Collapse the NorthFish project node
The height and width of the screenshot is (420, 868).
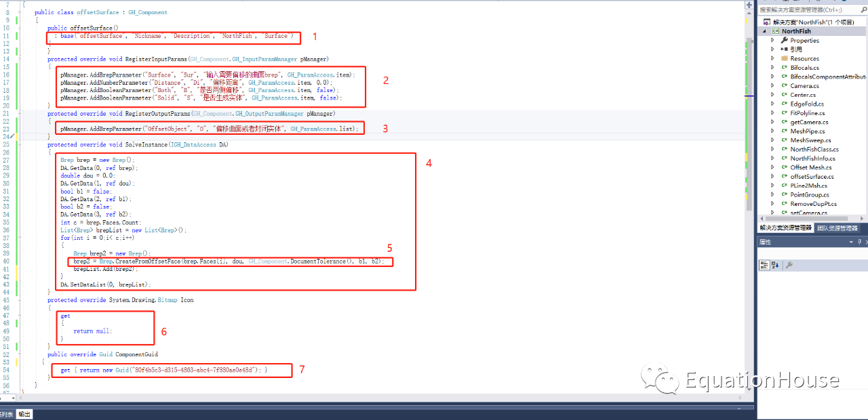(764, 31)
